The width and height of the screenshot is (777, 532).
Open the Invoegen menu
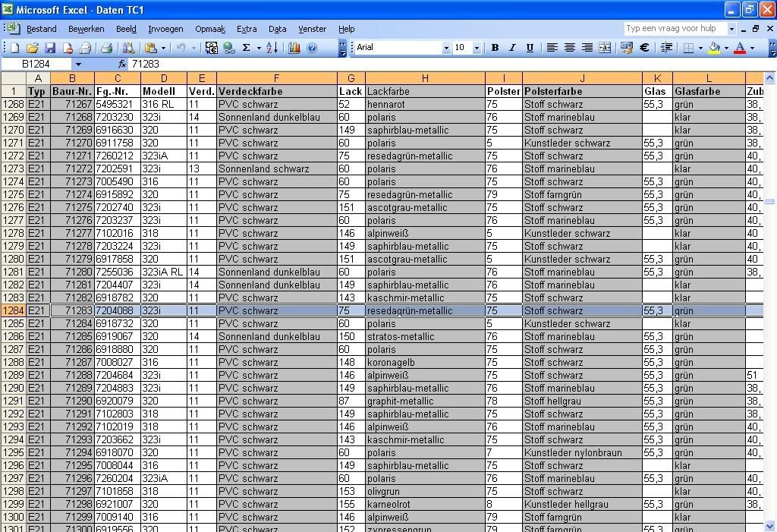(165, 29)
